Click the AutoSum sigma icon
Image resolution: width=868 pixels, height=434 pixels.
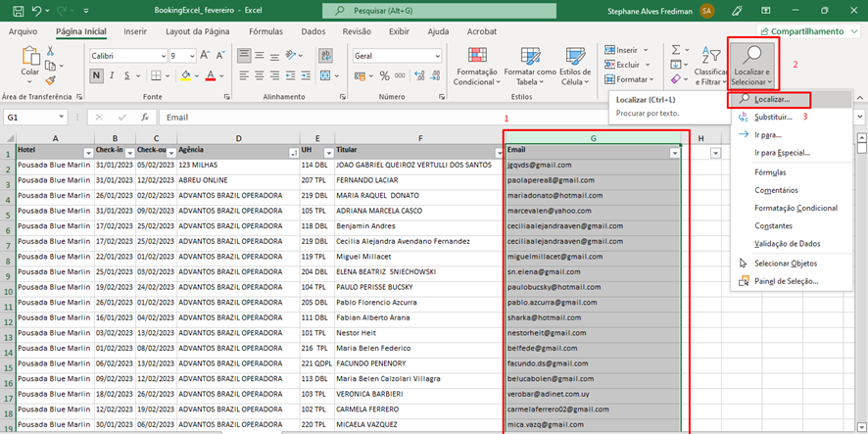676,49
